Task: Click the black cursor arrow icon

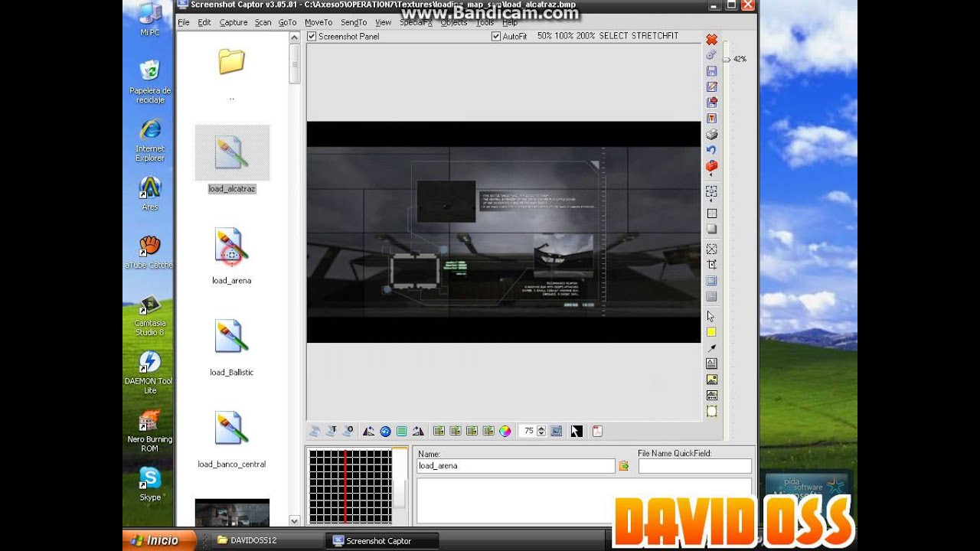Action: (577, 431)
